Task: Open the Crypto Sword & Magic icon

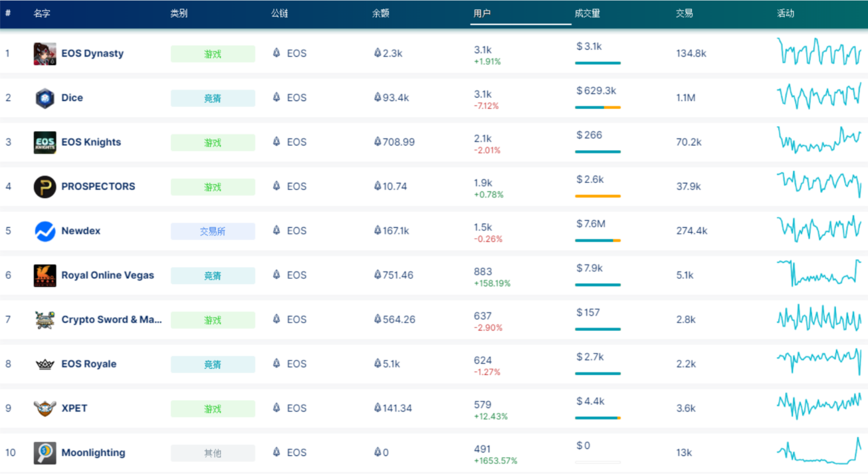Action: pos(45,320)
